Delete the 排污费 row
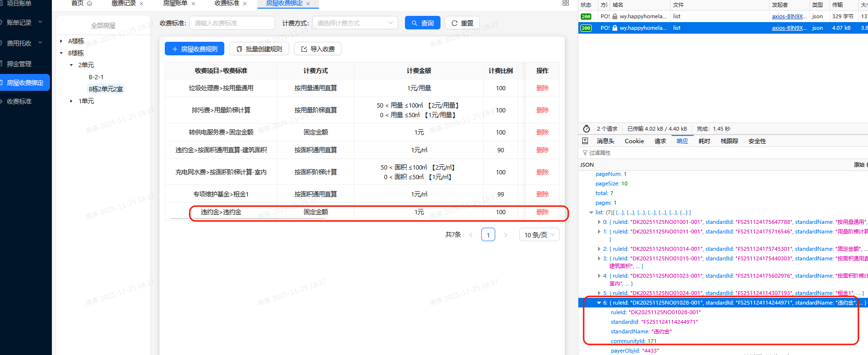Viewport: 868px width, 355px height. coord(542,110)
